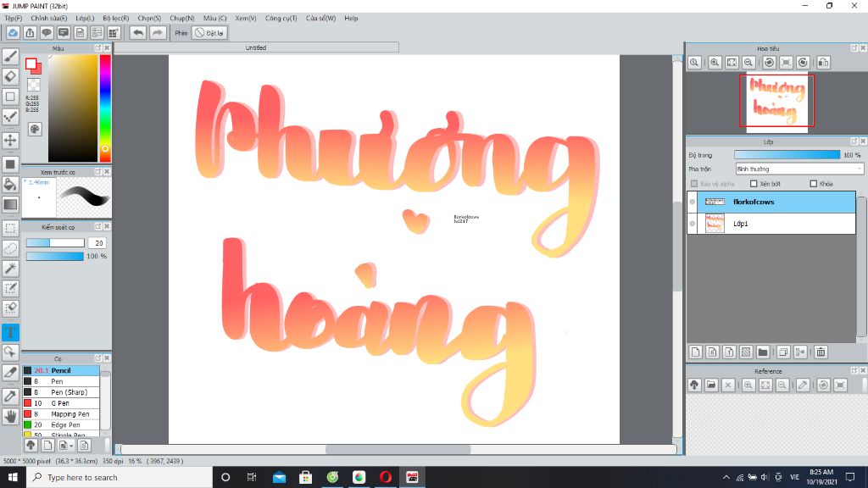
Task: Toggle the Bảo vệ alpha checkbox
Action: point(694,184)
